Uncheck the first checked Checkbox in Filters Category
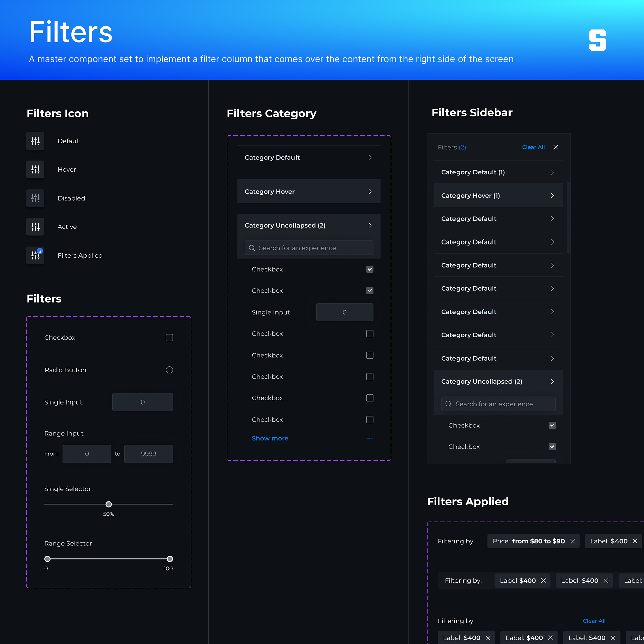The width and height of the screenshot is (644, 644). pos(370,269)
